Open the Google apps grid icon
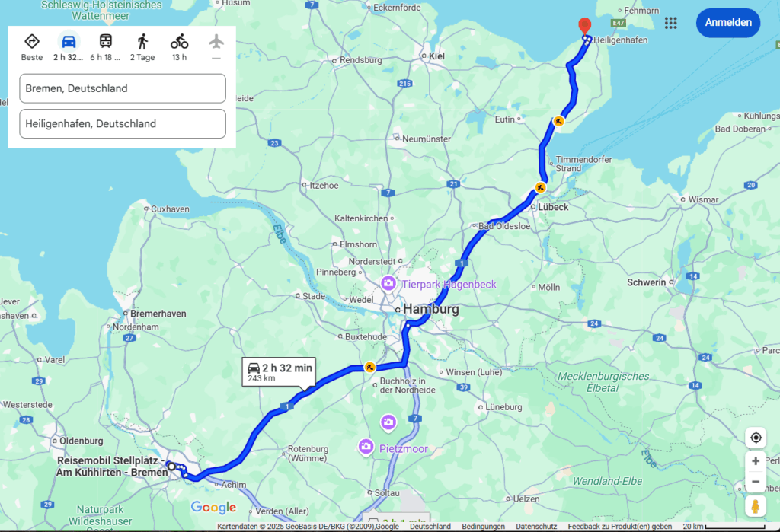 click(670, 23)
